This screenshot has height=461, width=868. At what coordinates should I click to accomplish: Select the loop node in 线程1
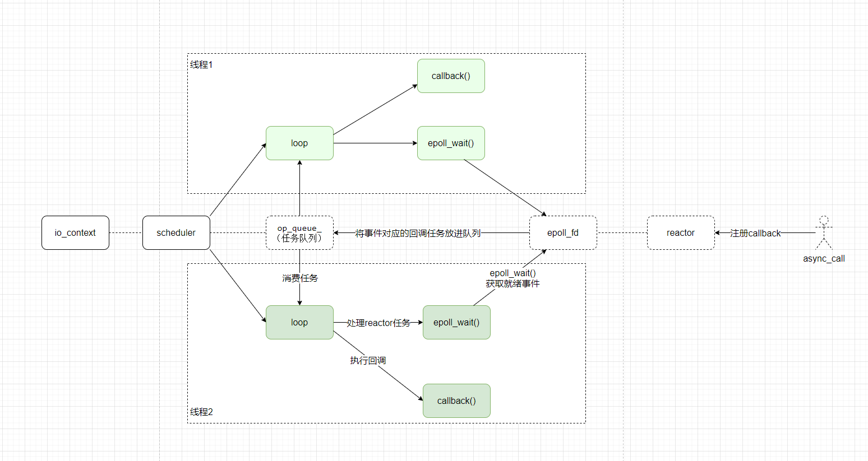click(299, 143)
